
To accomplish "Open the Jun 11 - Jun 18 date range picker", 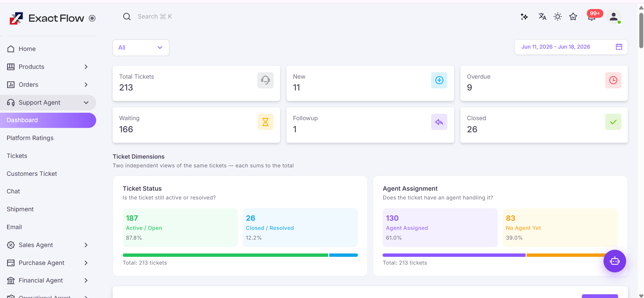I will pos(571,47).
